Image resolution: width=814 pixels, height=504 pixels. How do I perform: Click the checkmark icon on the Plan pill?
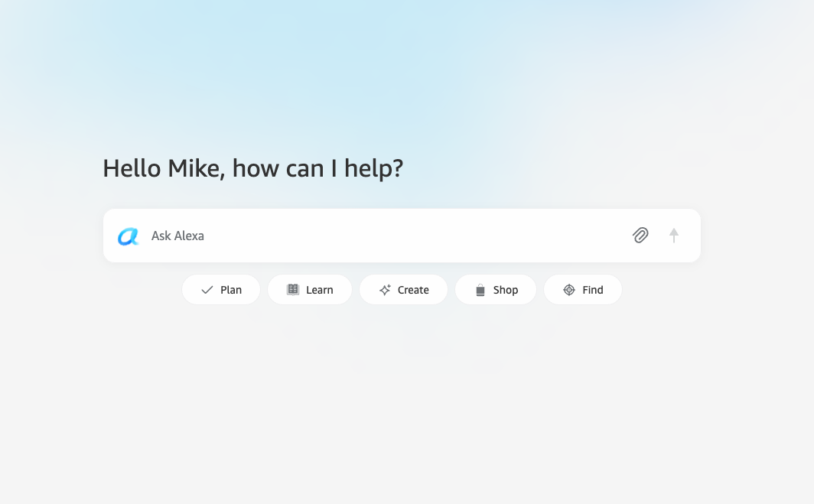pyautogui.click(x=207, y=290)
